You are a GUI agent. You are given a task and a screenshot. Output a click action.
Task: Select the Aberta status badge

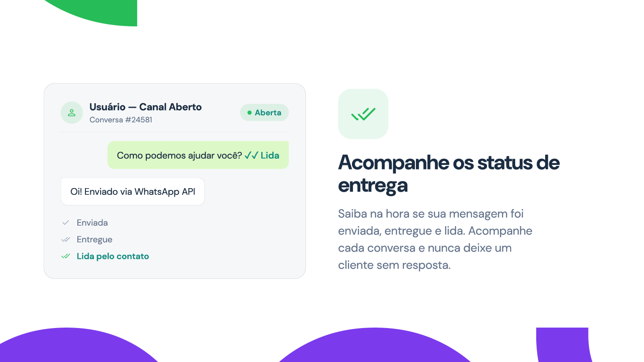pyautogui.click(x=264, y=113)
